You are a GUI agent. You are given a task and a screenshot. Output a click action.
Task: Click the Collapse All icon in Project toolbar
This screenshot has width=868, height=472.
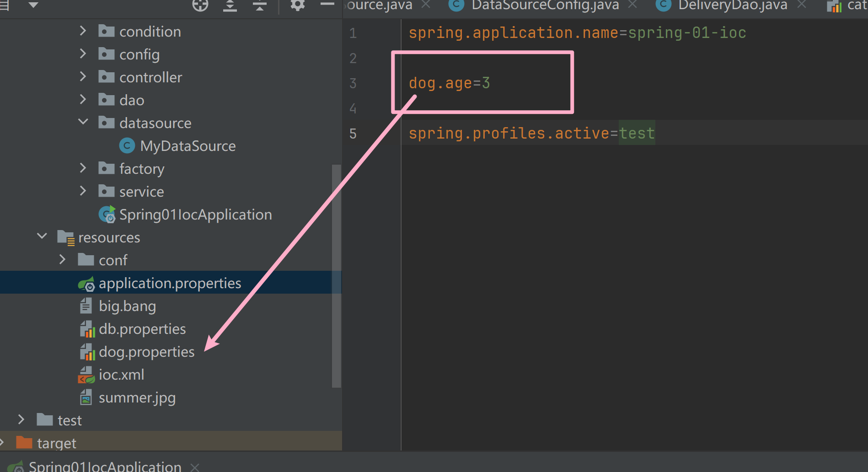pos(259,5)
